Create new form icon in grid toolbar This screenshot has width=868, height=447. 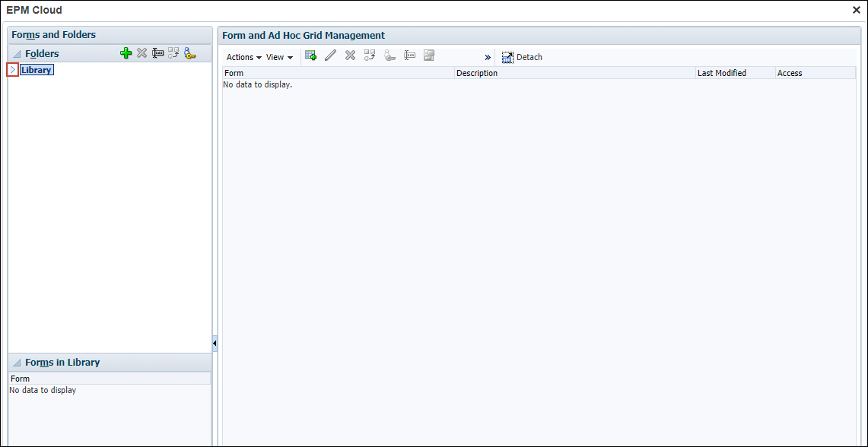(x=310, y=55)
